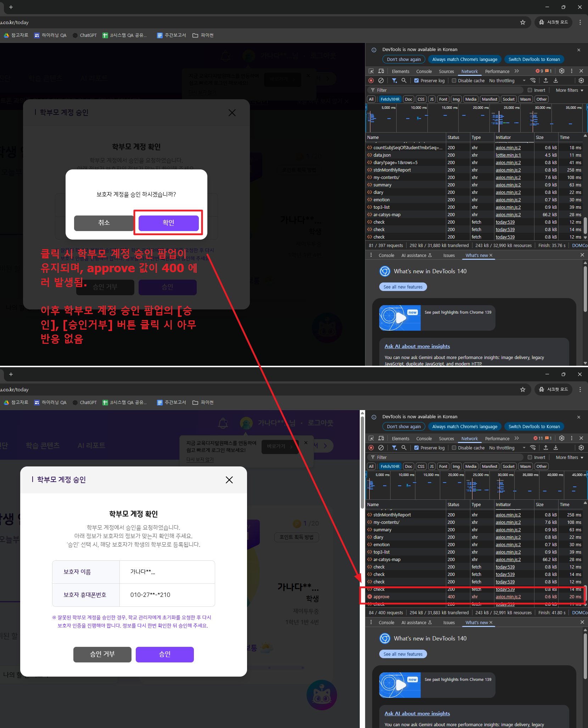Screen dimensions: 588x728
Task: Click the record network log icon in upper DevTools
Action: tap(371, 80)
